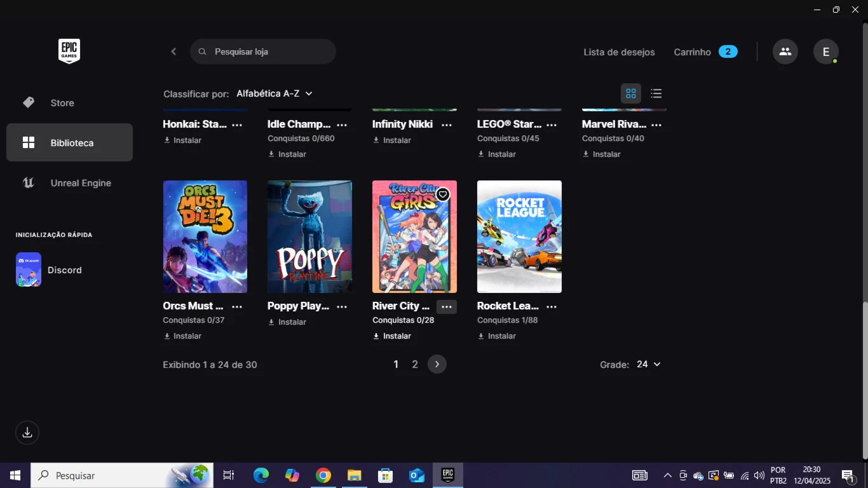Switch to list view layout
The width and height of the screenshot is (868, 488).
tap(656, 93)
